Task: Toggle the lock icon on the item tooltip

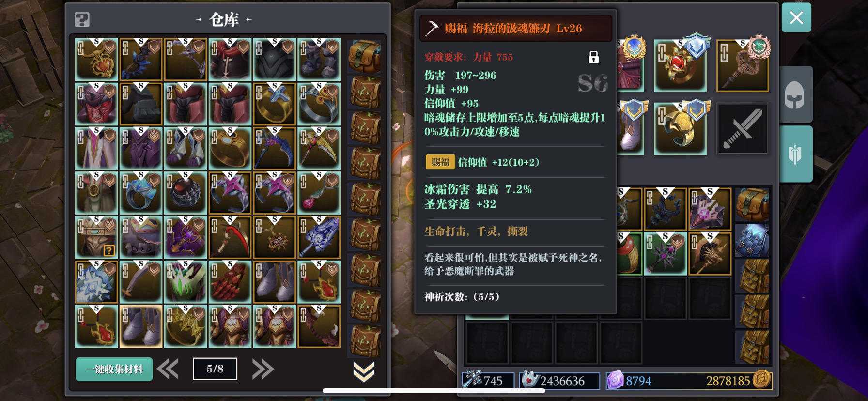Action: coord(593,57)
